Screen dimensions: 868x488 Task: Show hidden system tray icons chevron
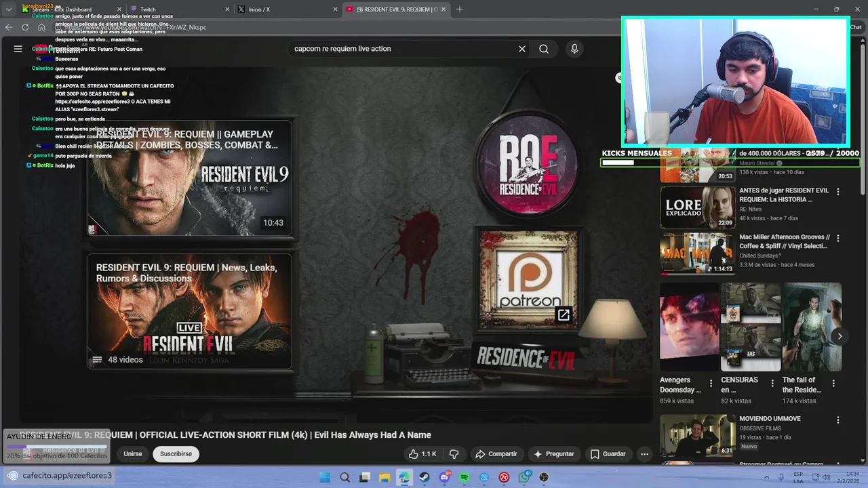tap(767, 477)
